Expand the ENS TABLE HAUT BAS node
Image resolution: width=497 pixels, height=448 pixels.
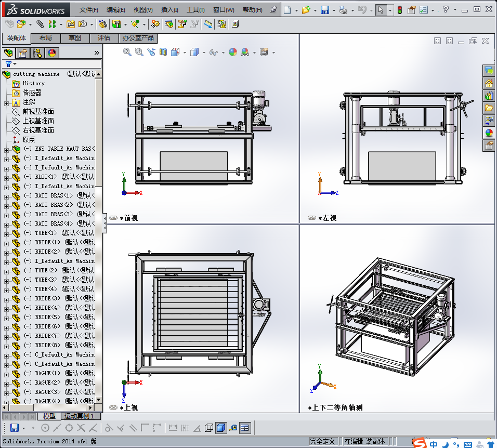coord(6,150)
